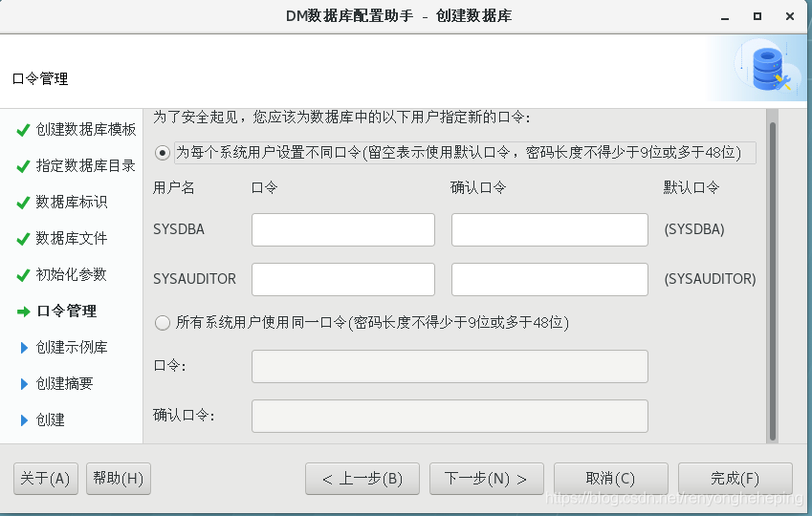Viewport: 812px width, 516px height.
Task: Select the 口令管理 step in sidebar
Action: [x=67, y=312]
